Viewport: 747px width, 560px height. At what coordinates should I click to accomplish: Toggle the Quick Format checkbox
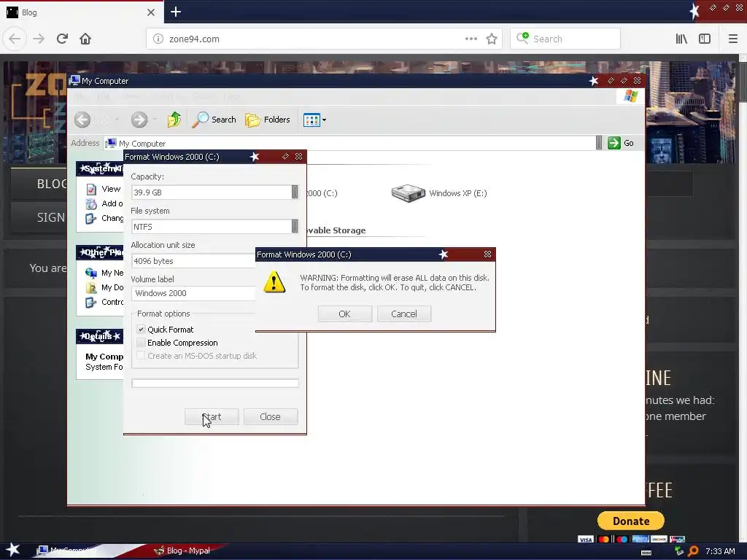pos(141,329)
